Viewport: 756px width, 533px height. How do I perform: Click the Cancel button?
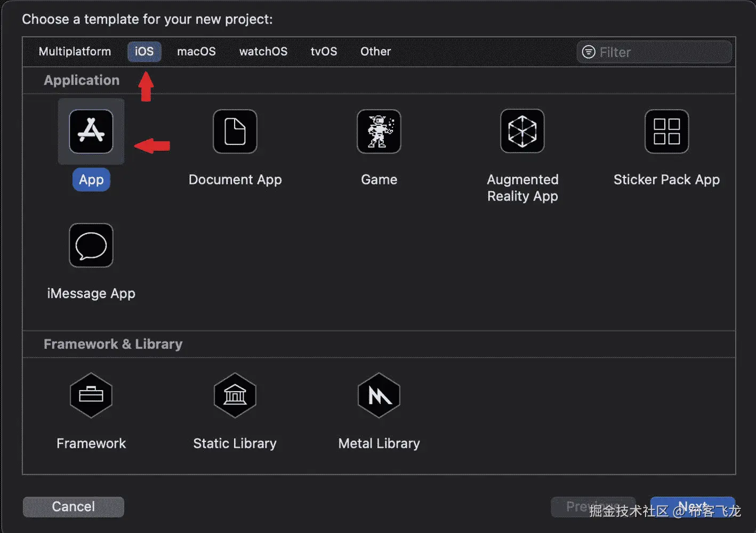click(x=74, y=506)
